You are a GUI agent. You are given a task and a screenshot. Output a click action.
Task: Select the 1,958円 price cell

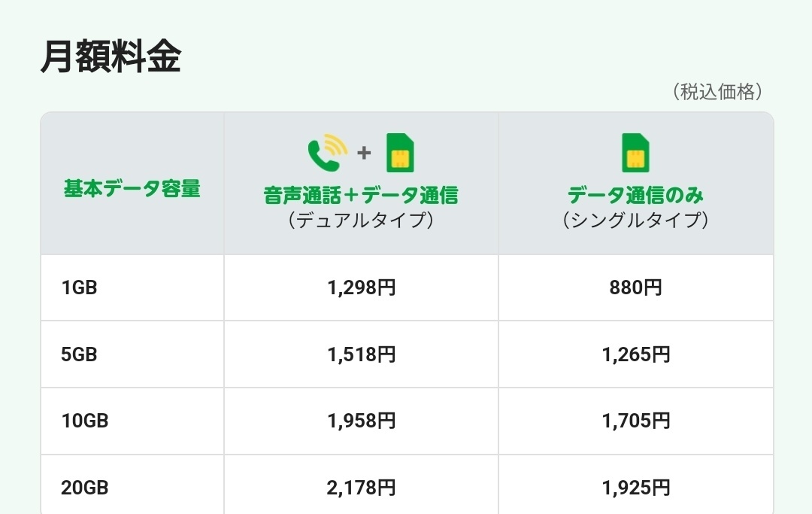(x=362, y=421)
